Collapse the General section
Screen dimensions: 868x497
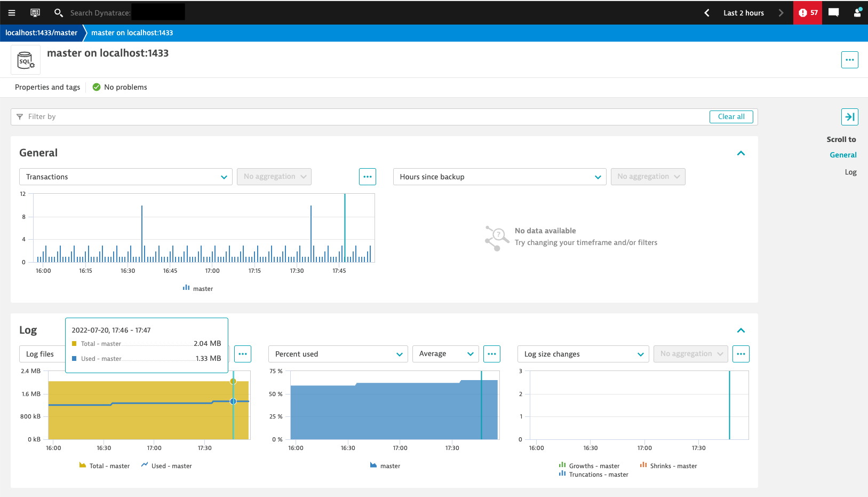pos(740,153)
